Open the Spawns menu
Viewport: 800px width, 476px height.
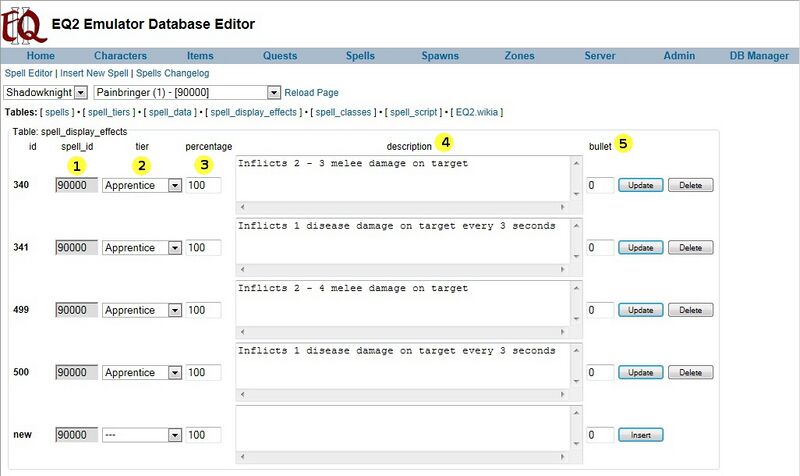(x=440, y=56)
